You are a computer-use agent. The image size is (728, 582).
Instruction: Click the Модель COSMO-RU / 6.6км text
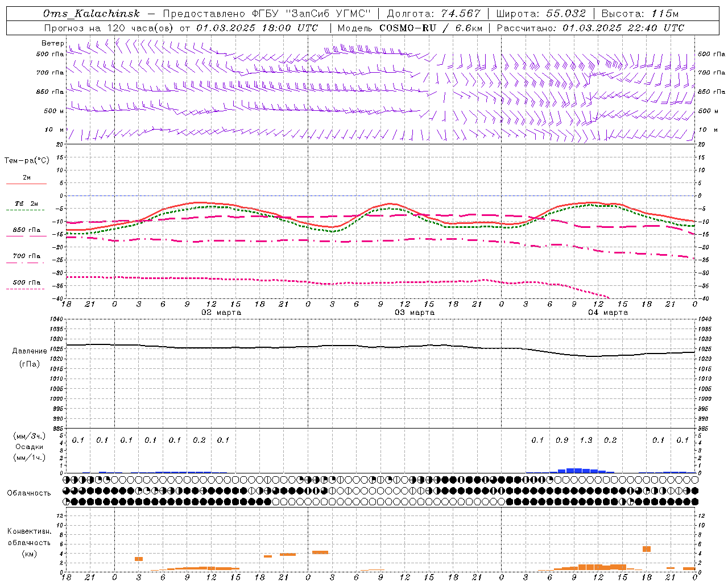tap(409, 28)
